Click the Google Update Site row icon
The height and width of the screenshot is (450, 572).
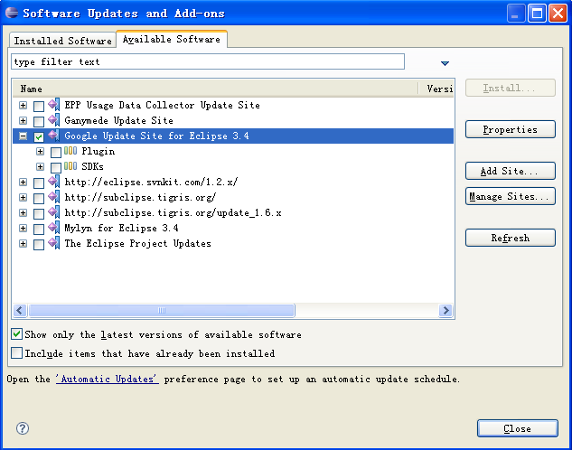click(54, 135)
